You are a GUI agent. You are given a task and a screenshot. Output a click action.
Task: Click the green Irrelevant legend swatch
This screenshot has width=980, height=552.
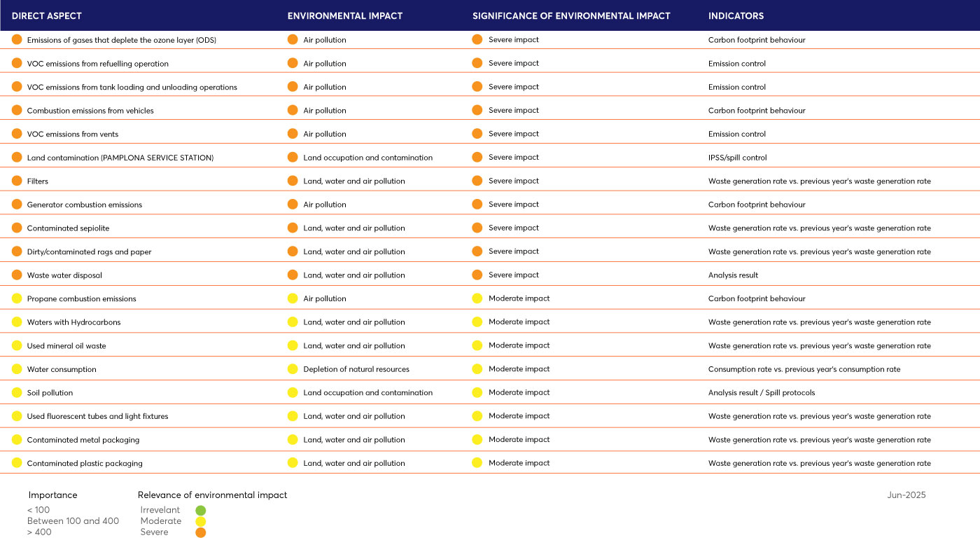point(201,511)
